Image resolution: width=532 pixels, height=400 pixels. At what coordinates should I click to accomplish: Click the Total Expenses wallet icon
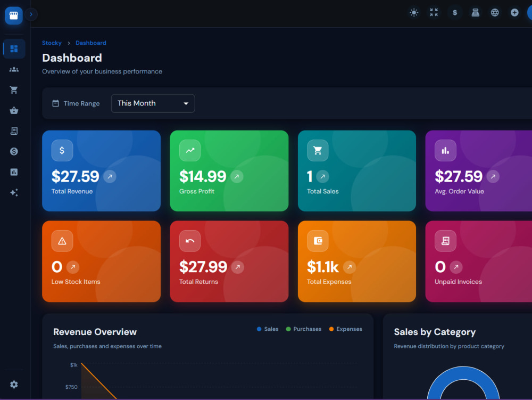tap(318, 241)
